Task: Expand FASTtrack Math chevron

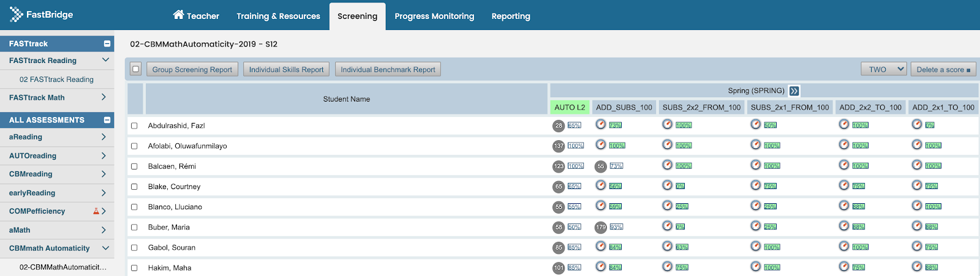Action: point(104,97)
